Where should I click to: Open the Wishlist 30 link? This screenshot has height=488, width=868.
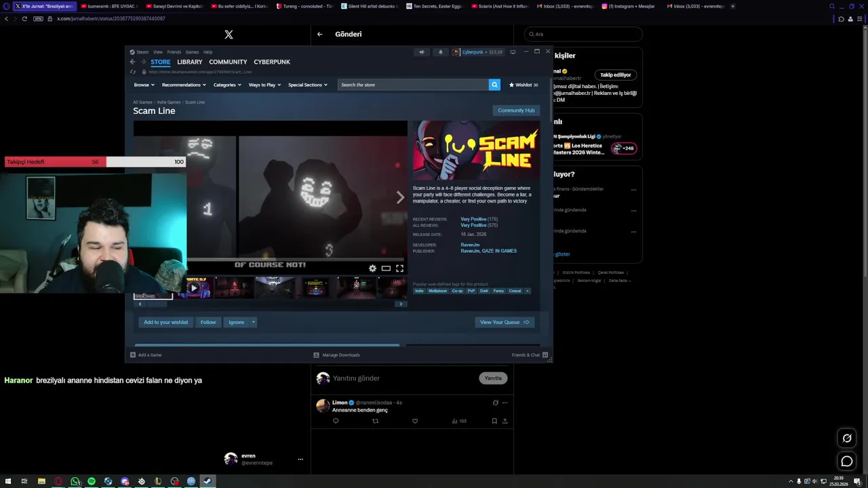(x=524, y=85)
